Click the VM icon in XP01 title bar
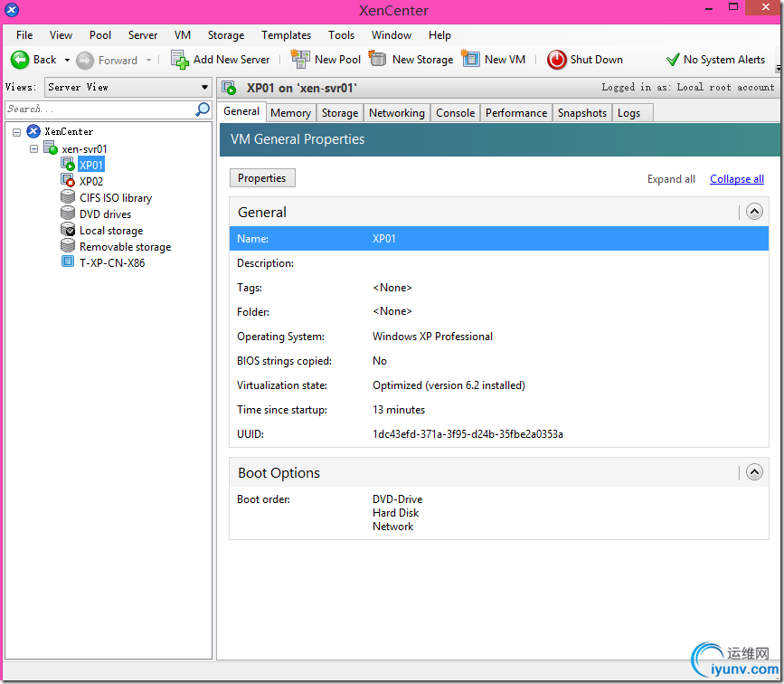 (229, 88)
